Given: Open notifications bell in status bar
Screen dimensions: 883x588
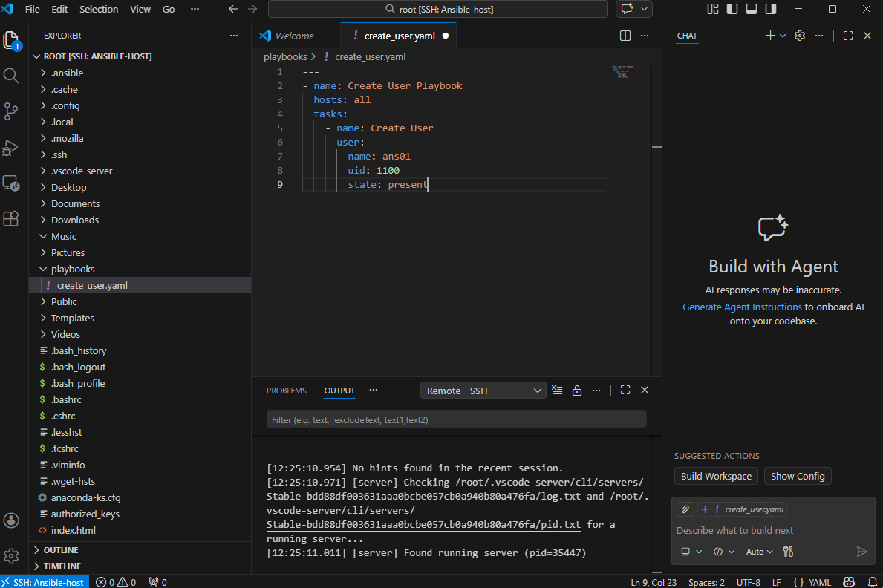Looking at the screenshot, I should click(873, 582).
